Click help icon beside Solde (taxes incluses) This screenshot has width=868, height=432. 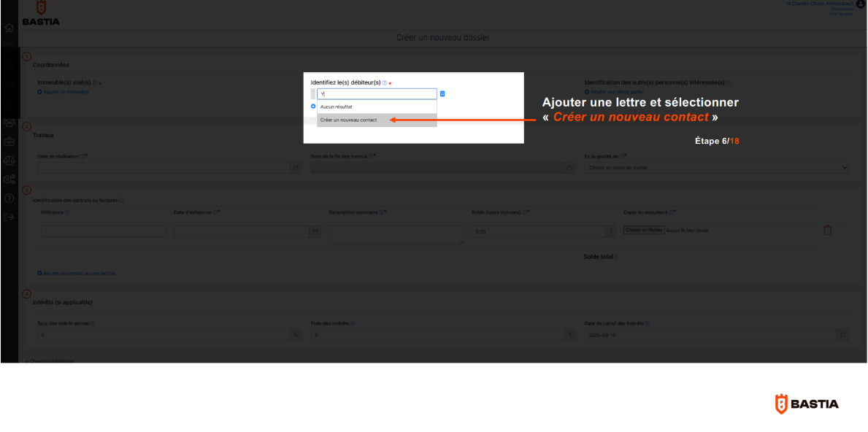tap(524, 212)
